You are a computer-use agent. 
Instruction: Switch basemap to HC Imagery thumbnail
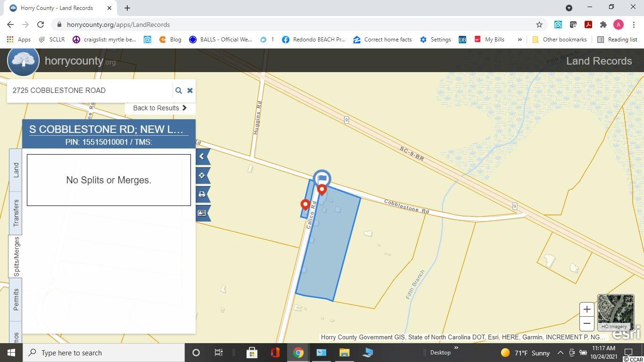pos(615,312)
